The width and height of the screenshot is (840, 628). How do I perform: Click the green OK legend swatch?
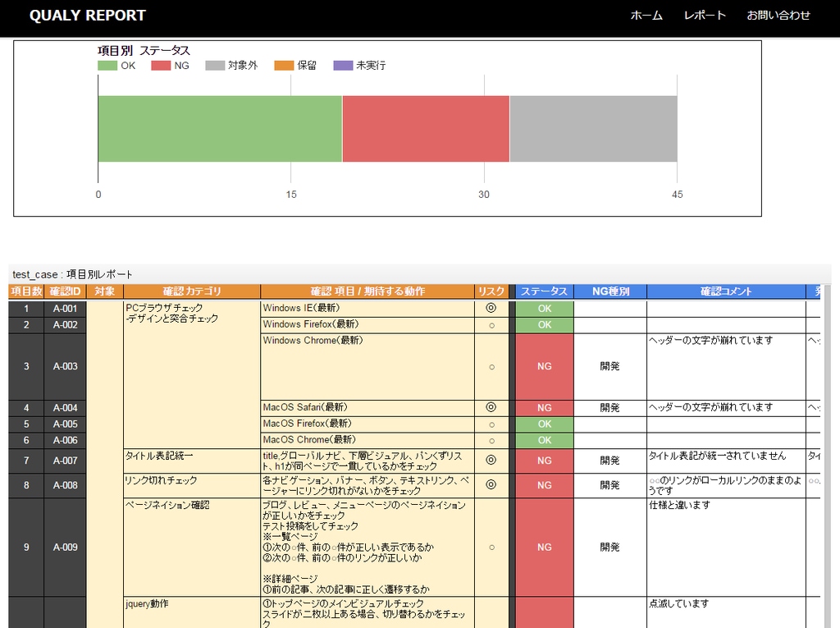pos(107,66)
